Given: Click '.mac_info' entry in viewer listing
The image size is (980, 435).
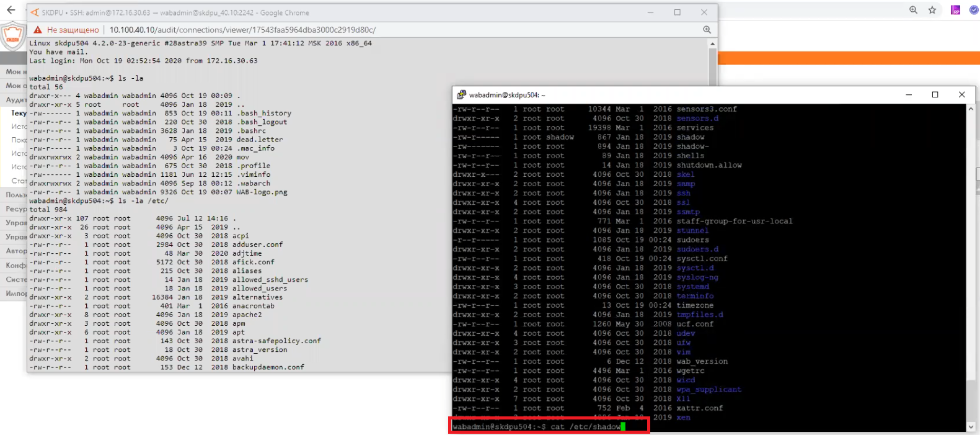Looking at the screenshot, I should tap(256, 148).
